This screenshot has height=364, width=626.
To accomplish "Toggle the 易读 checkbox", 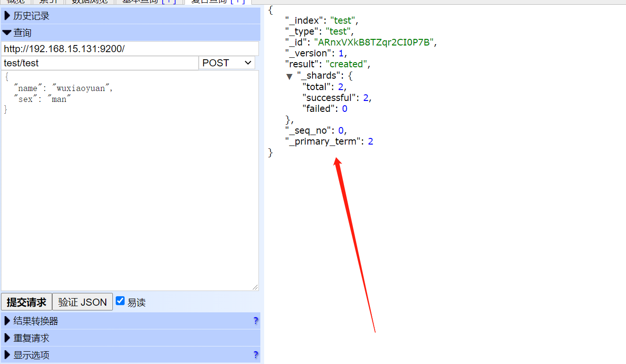I will pos(120,301).
